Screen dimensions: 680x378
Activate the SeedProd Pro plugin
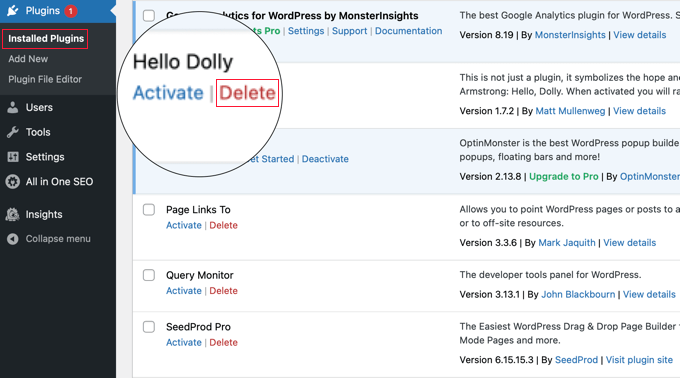tap(184, 342)
